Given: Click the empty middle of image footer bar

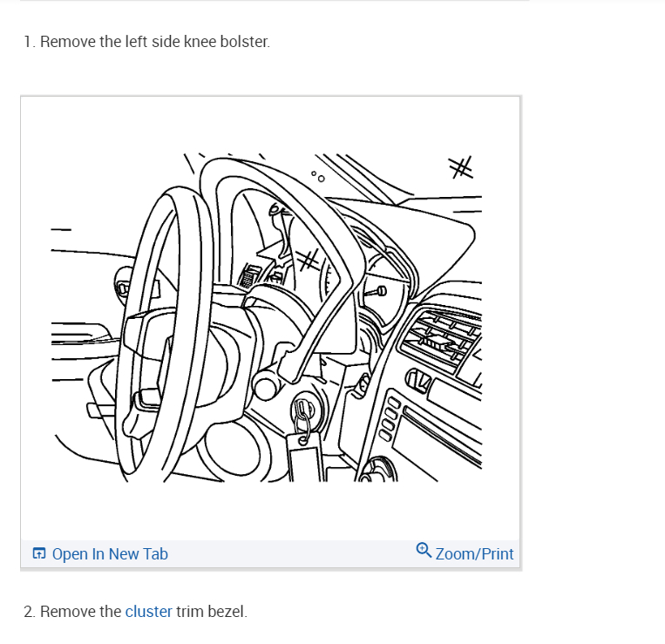Looking at the screenshot, I should pyautogui.click(x=292, y=554).
